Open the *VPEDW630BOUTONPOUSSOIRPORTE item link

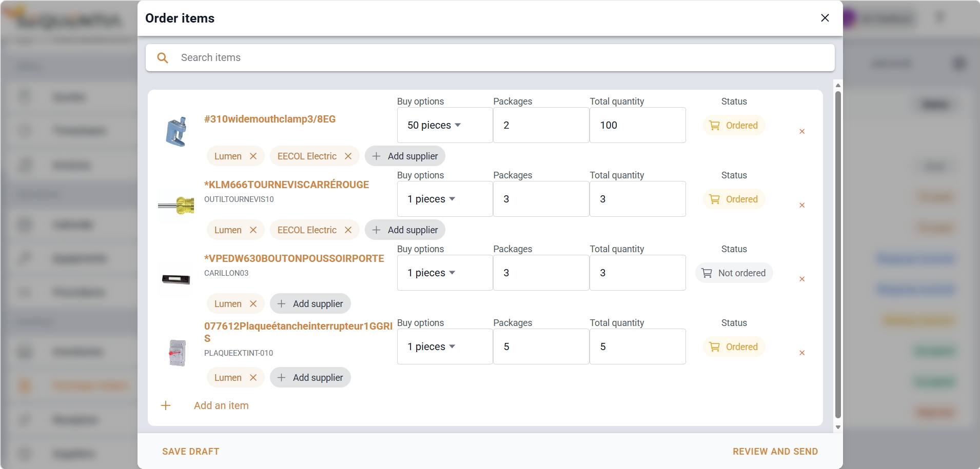click(x=294, y=258)
